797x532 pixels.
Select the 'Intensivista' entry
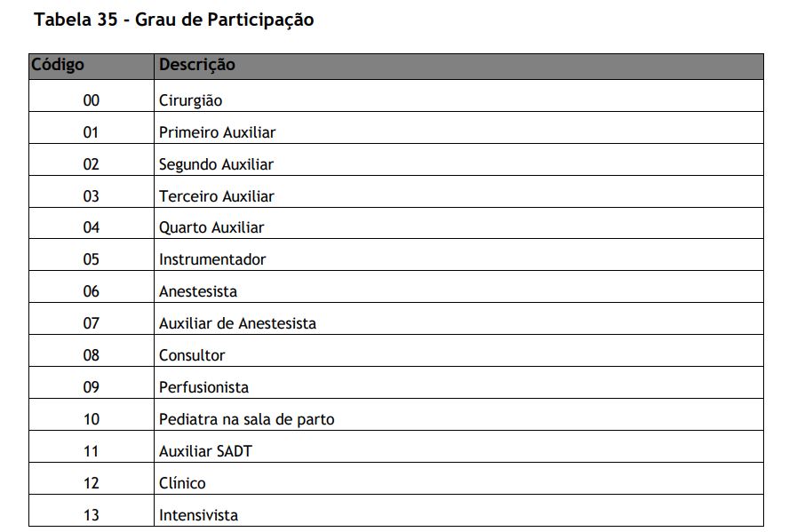point(198,515)
